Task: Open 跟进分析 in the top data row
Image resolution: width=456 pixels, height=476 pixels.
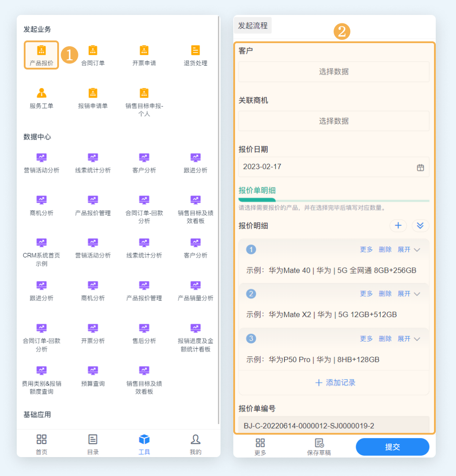Action: (195, 163)
